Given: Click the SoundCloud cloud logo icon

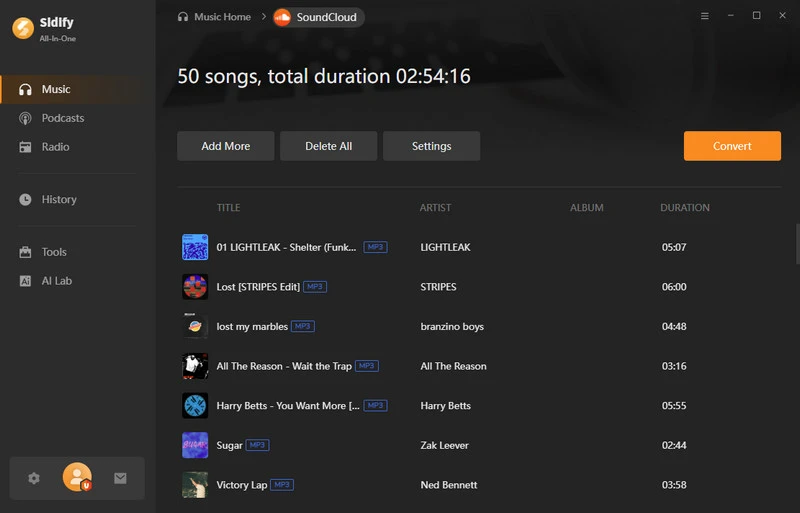Looking at the screenshot, I should pos(282,17).
